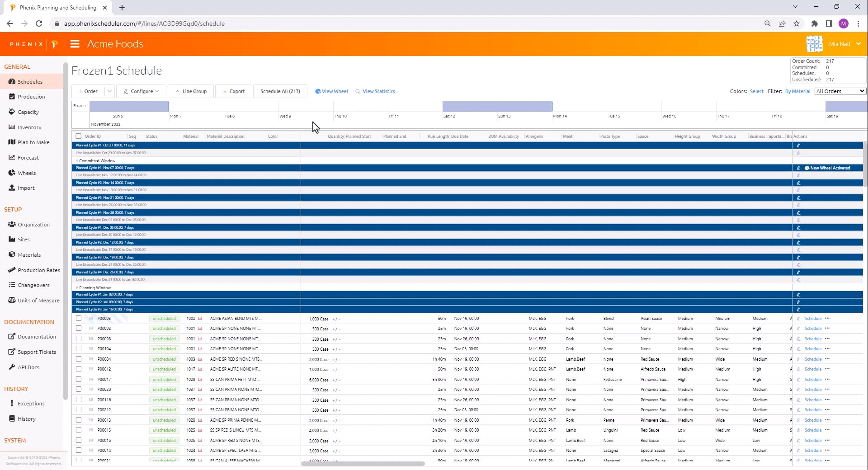868x470 pixels.
Task: Bookmark this page with the star icon
Action: point(797,23)
